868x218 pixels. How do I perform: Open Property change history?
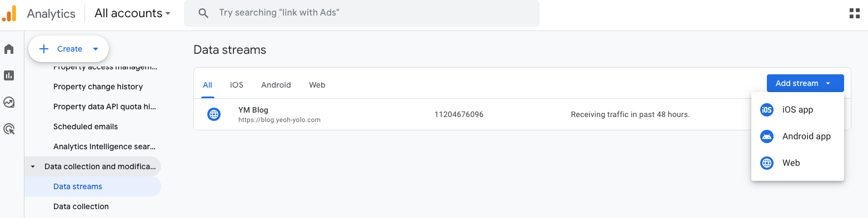pyautogui.click(x=98, y=87)
